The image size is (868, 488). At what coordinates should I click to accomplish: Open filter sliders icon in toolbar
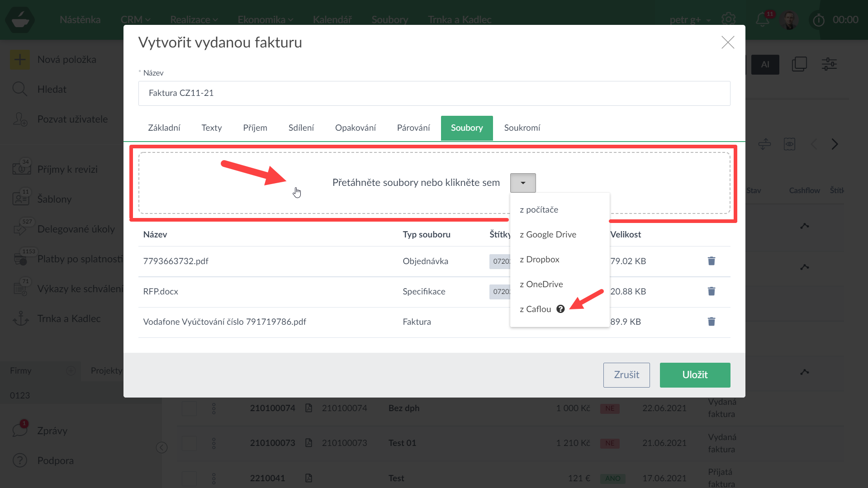click(x=829, y=64)
